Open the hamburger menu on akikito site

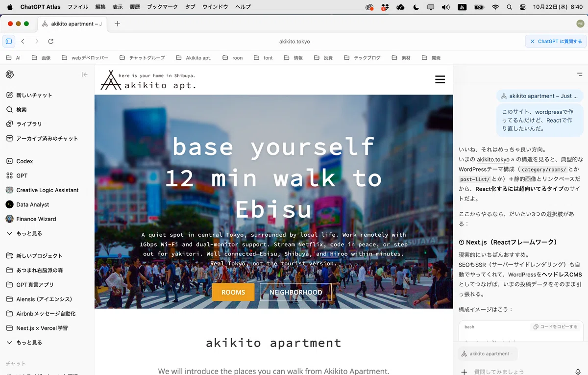[x=440, y=79]
